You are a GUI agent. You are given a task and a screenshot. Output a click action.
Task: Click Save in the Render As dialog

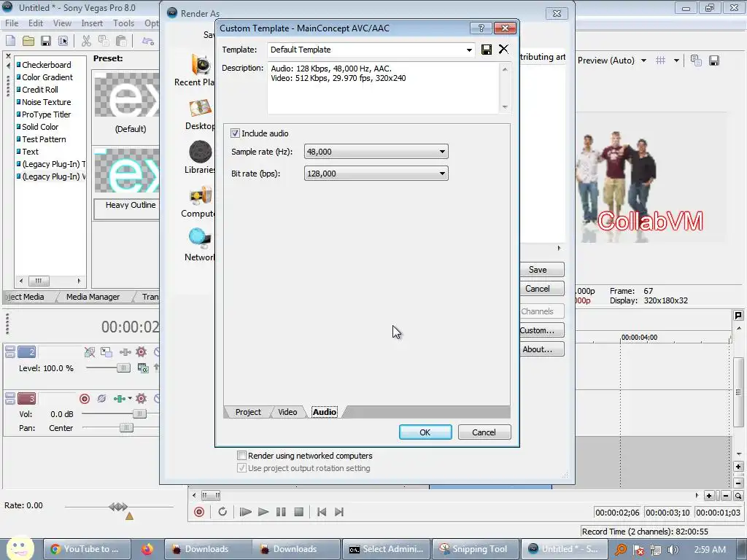point(542,270)
